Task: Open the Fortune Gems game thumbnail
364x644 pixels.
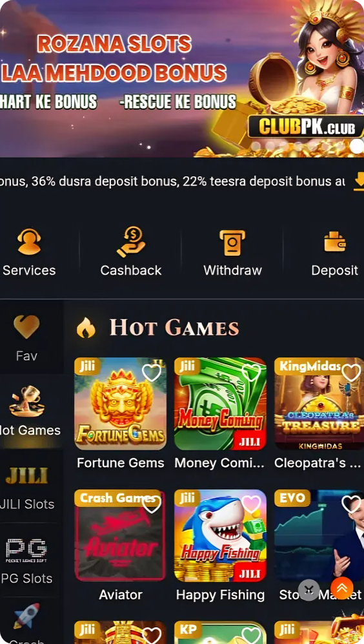Action: click(x=120, y=403)
